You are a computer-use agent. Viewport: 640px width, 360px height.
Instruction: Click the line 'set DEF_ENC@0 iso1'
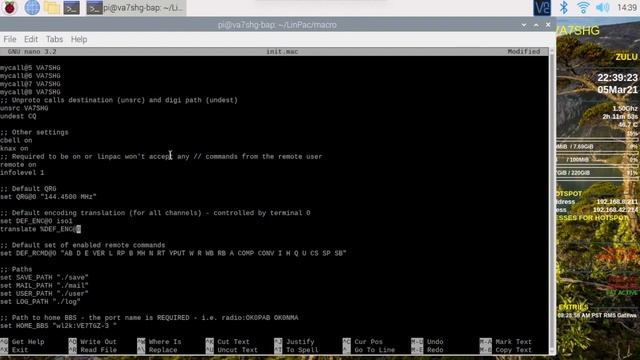coord(36,221)
